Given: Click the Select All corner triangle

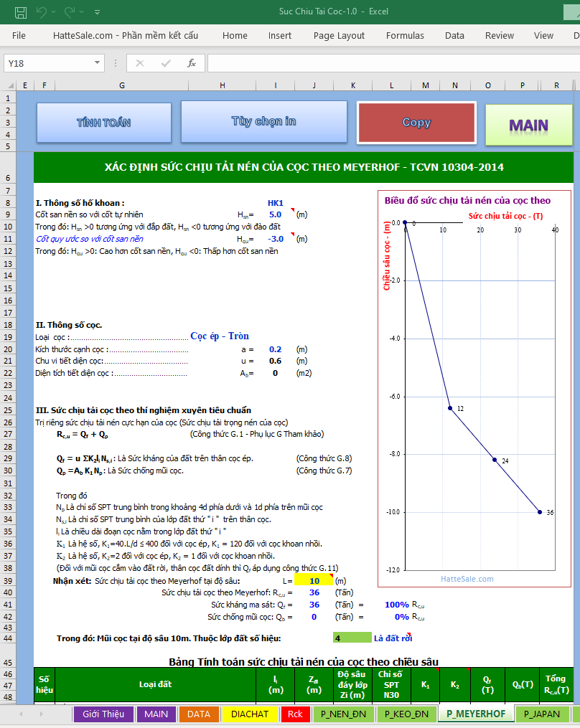Looking at the screenshot, I should click(x=11, y=85).
